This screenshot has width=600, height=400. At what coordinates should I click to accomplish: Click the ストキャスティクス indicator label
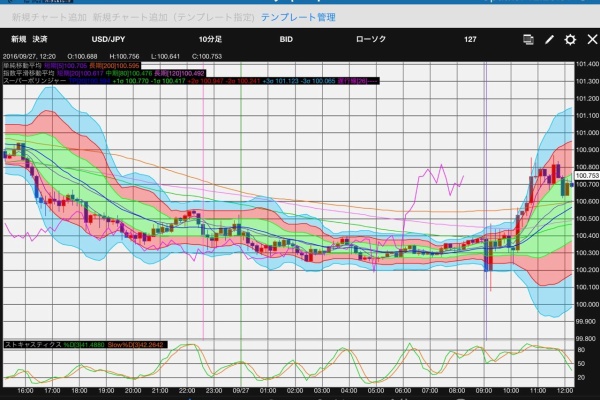[x=29, y=341]
